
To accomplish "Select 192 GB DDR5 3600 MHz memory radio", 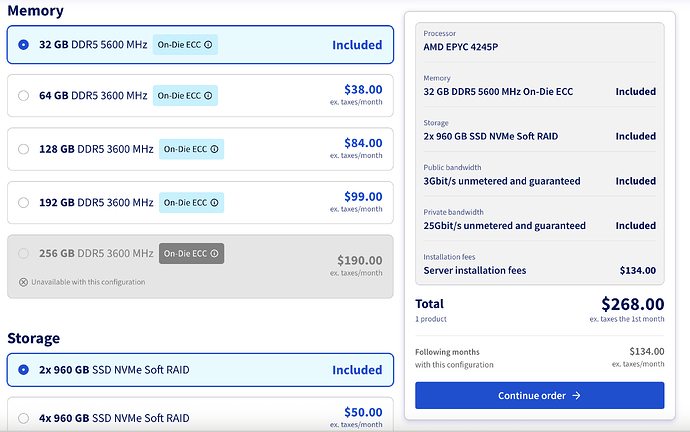I will [x=23, y=202].
